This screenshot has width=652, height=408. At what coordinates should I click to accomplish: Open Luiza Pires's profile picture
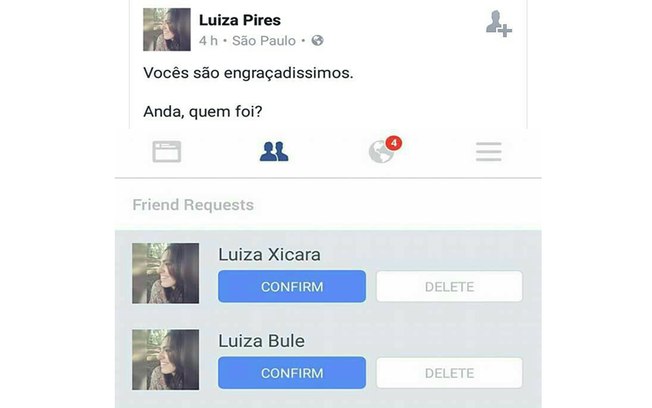pyautogui.click(x=167, y=30)
